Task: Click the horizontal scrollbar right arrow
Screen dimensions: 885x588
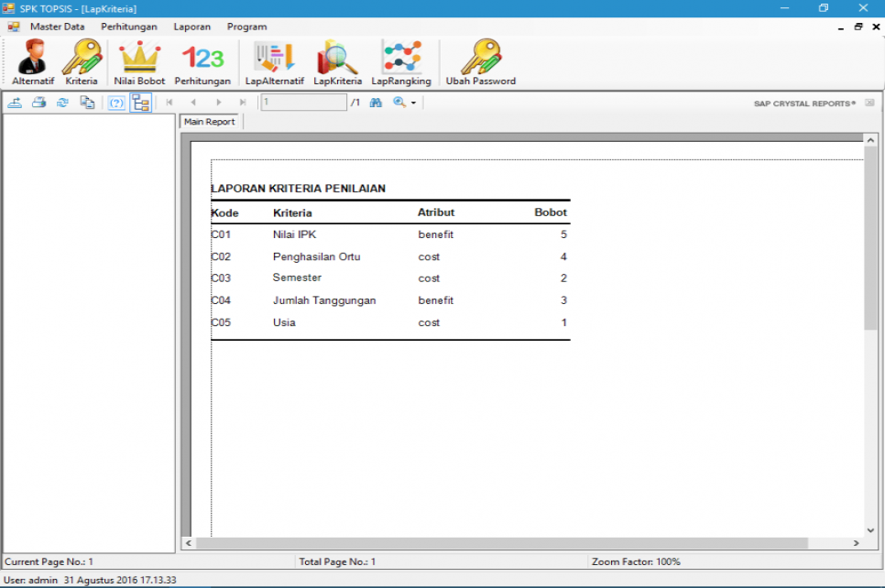Action: [x=856, y=543]
